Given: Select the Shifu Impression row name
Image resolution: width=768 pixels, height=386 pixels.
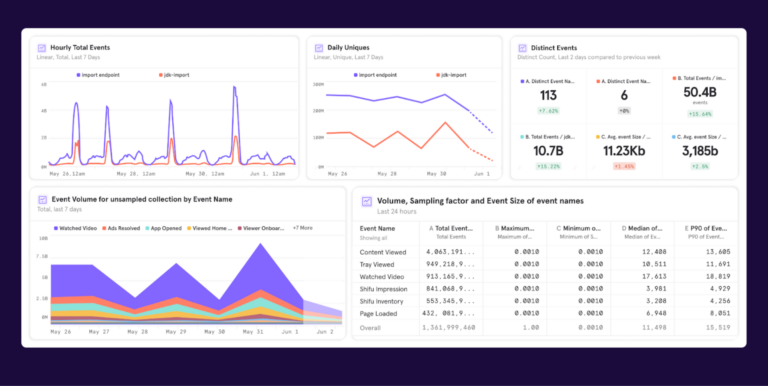Looking at the screenshot, I should pyautogui.click(x=383, y=289).
